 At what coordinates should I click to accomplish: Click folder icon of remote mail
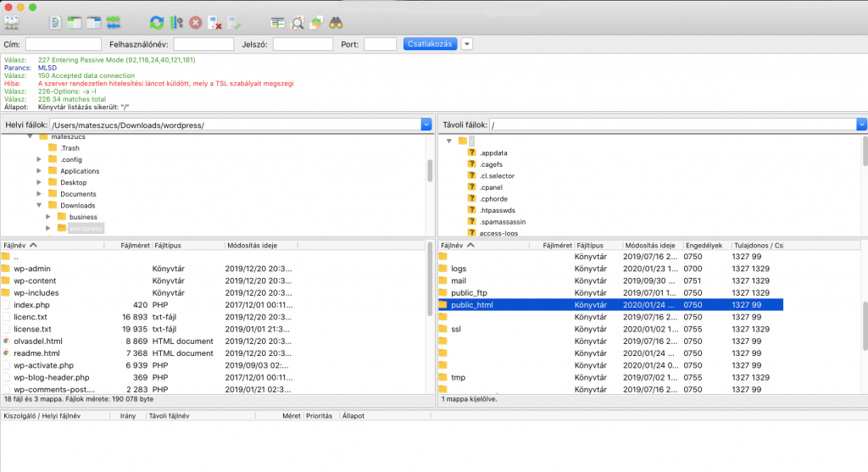pyautogui.click(x=442, y=280)
